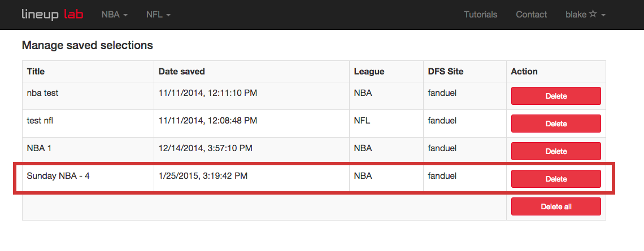Delete the NBA 1 saved selection
644x251 pixels.
pos(556,151)
